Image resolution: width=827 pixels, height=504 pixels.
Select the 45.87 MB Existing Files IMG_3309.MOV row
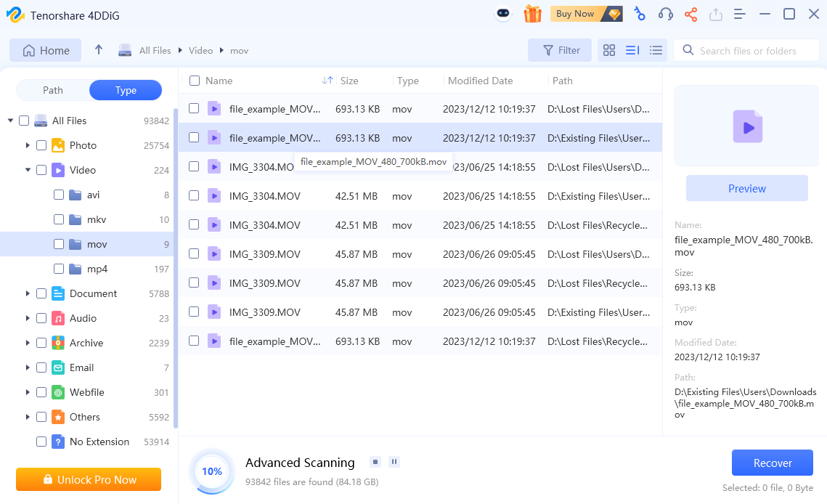click(x=420, y=312)
